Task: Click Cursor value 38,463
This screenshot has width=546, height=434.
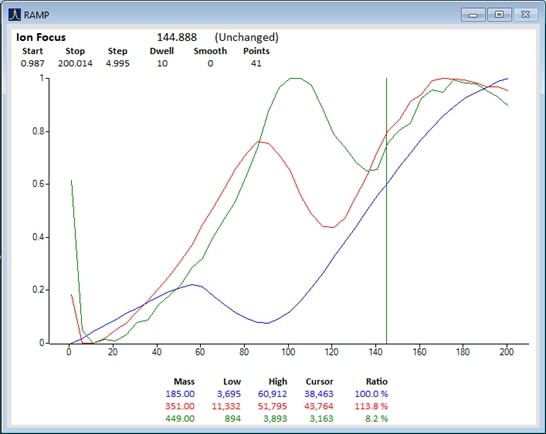Action: (319, 394)
